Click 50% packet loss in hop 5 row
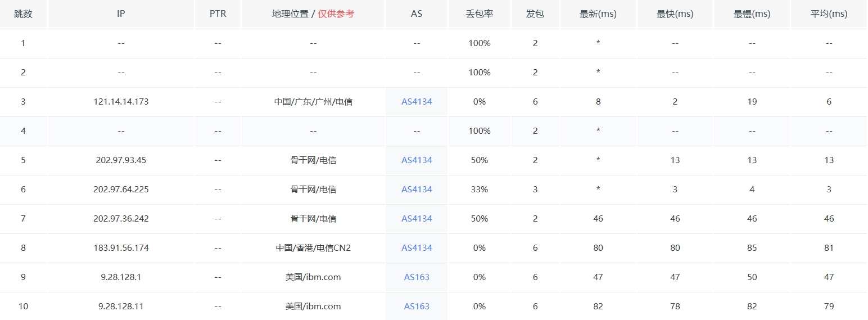 tap(480, 160)
